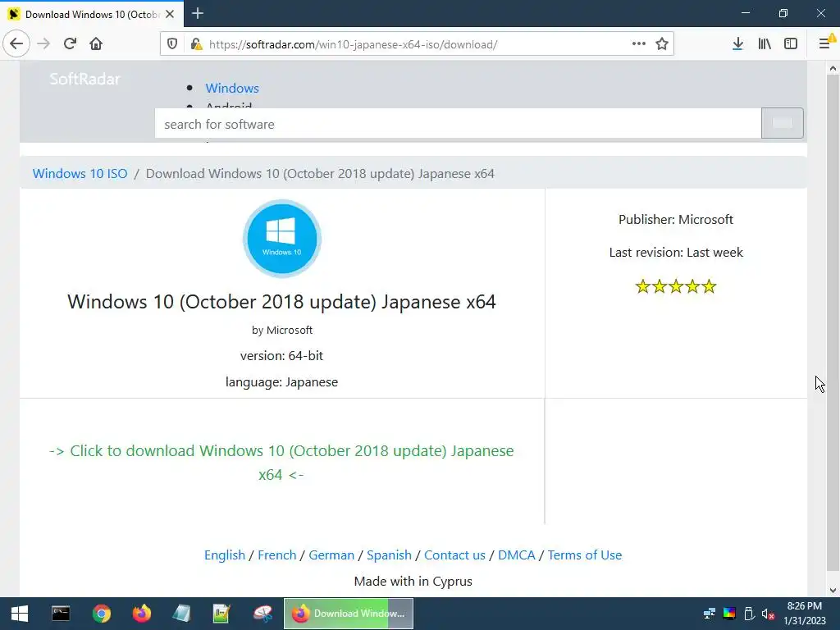Launch Firefox from the pinned taskbar icon

(x=141, y=614)
